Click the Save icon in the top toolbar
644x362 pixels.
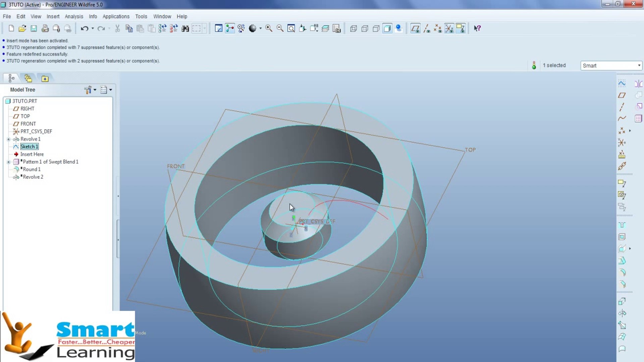coord(34,28)
